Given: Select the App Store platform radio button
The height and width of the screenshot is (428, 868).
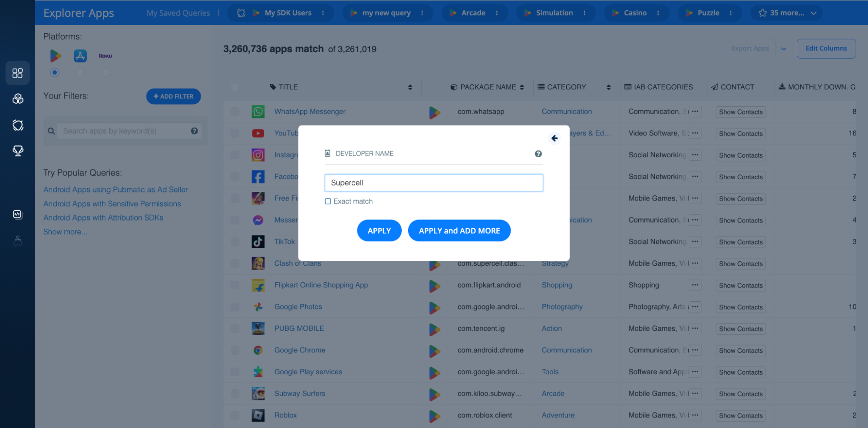Looking at the screenshot, I should tap(80, 72).
